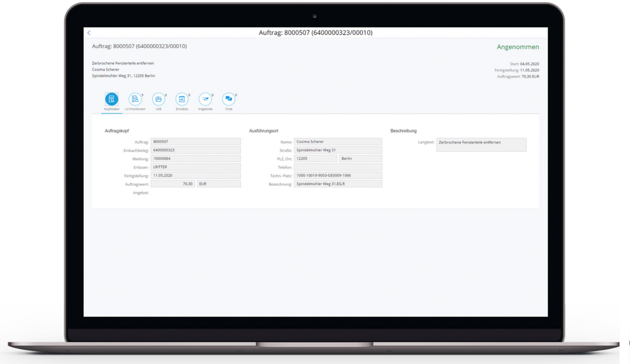Click the EUR currency field
This screenshot has width=630, height=364.
pyautogui.click(x=219, y=184)
